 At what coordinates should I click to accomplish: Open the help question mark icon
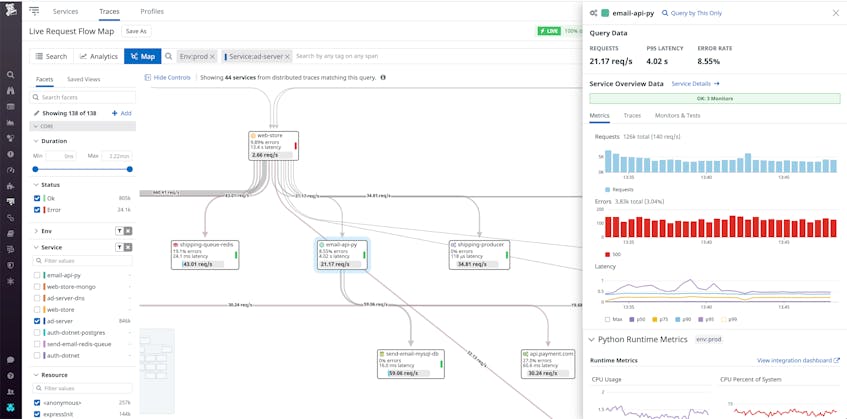[11, 375]
